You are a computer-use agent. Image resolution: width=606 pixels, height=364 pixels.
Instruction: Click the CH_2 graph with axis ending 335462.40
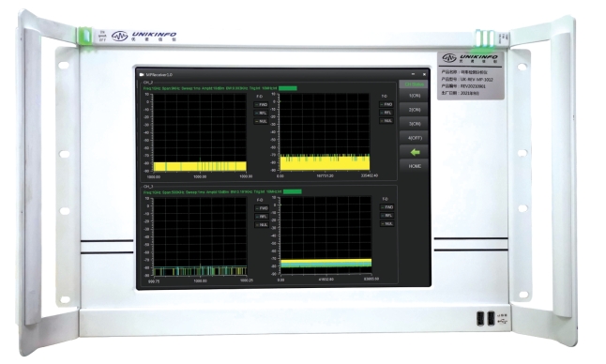click(325, 131)
